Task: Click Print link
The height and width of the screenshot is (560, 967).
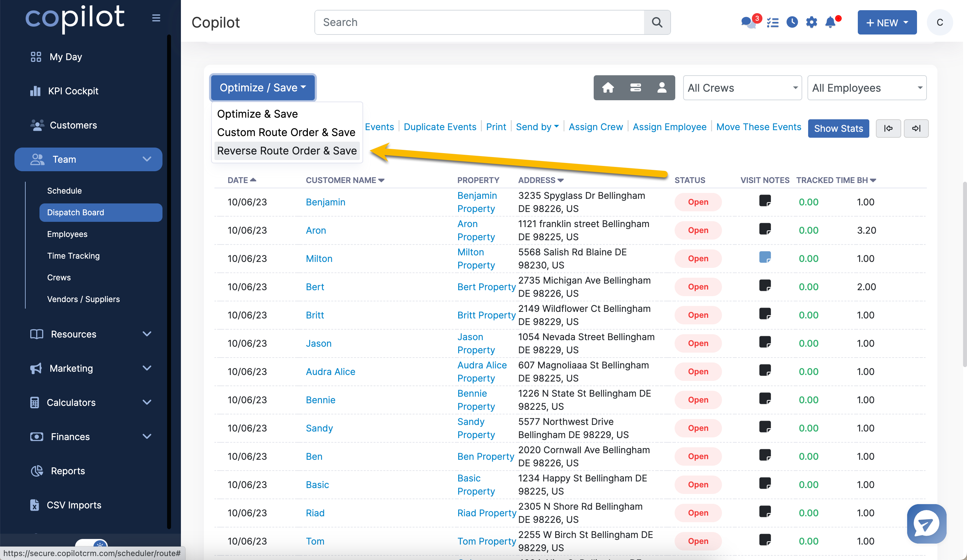Action: (x=496, y=127)
